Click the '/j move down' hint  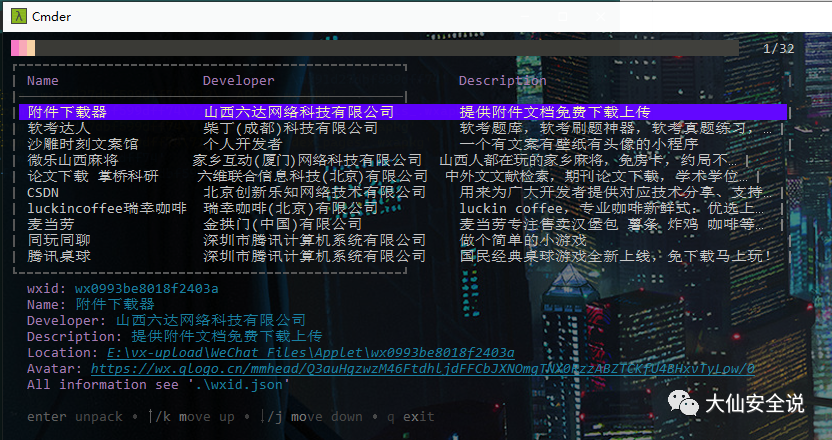[x=311, y=417]
